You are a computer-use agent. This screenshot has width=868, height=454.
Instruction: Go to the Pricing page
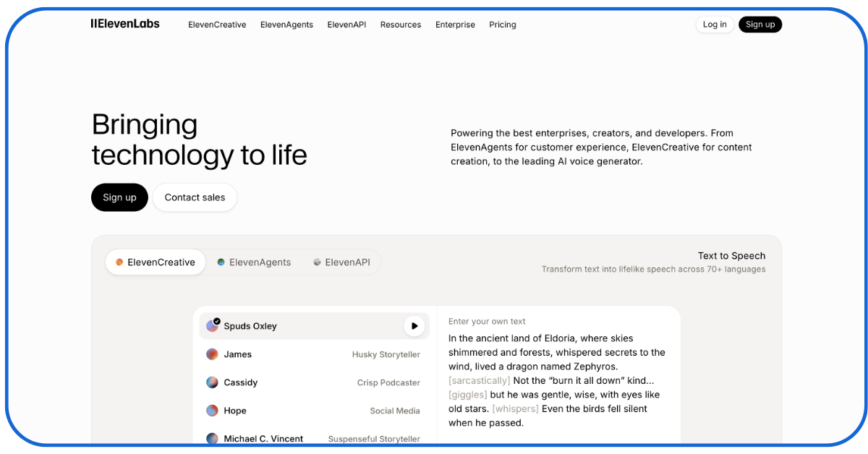(x=502, y=25)
